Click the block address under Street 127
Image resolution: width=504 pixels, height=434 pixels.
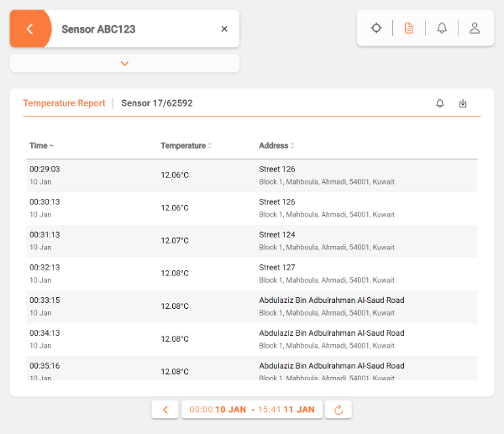[327, 280]
